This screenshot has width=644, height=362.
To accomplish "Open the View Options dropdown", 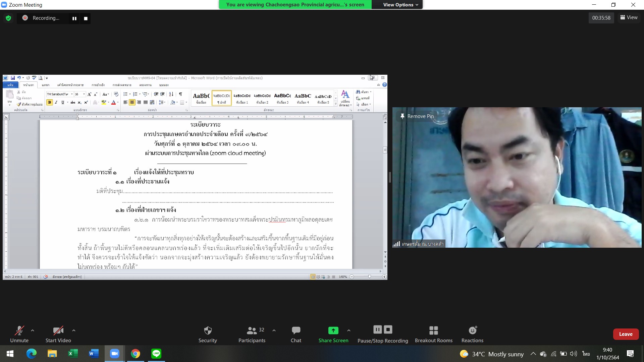I will coord(400,5).
